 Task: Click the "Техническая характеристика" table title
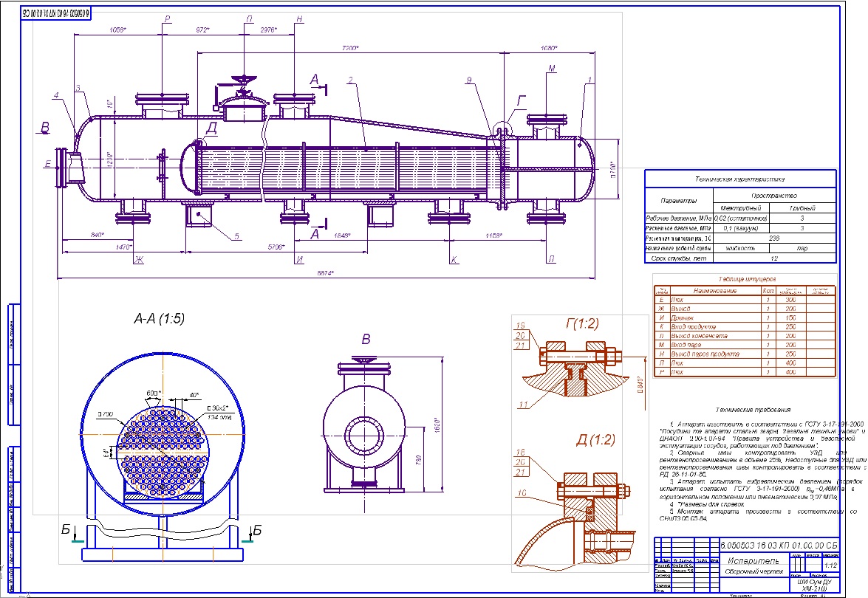coord(739,179)
